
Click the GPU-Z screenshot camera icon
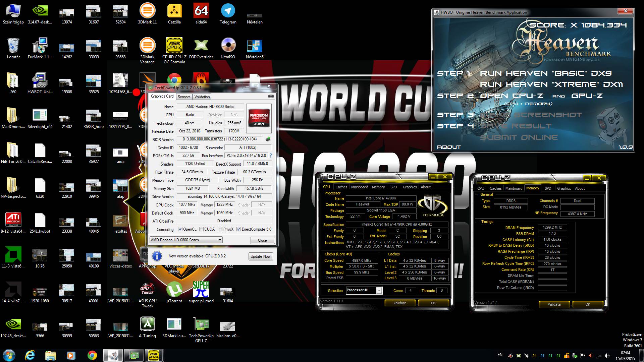271,96
